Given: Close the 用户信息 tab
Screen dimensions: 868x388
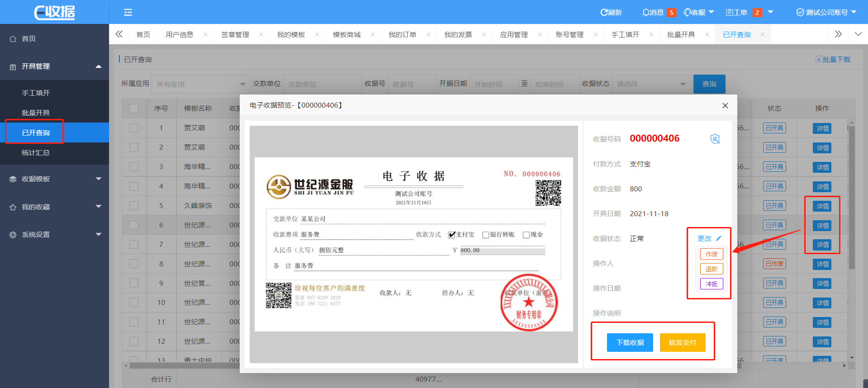Looking at the screenshot, I should 205,34.
